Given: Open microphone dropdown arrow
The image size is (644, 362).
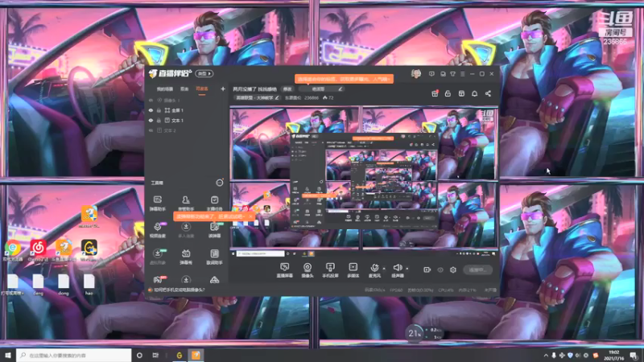Looking at the screenshot, I should coord(384,269).
